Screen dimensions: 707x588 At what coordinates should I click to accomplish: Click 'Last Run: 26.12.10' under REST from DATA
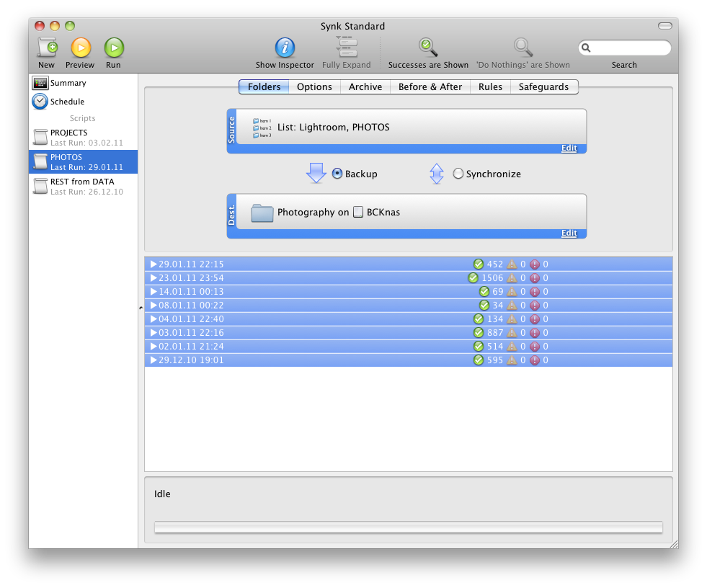pyautogui.click(x=86, y=192)
